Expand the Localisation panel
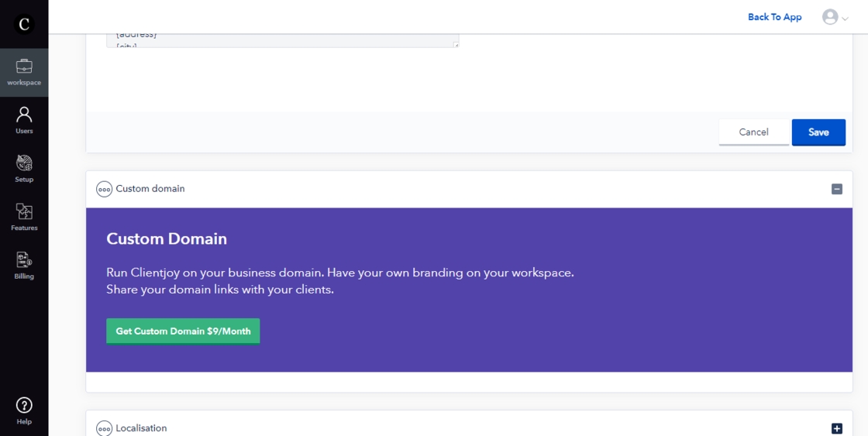The height and width of the screenshot is (436, 868). coord(836,428)
